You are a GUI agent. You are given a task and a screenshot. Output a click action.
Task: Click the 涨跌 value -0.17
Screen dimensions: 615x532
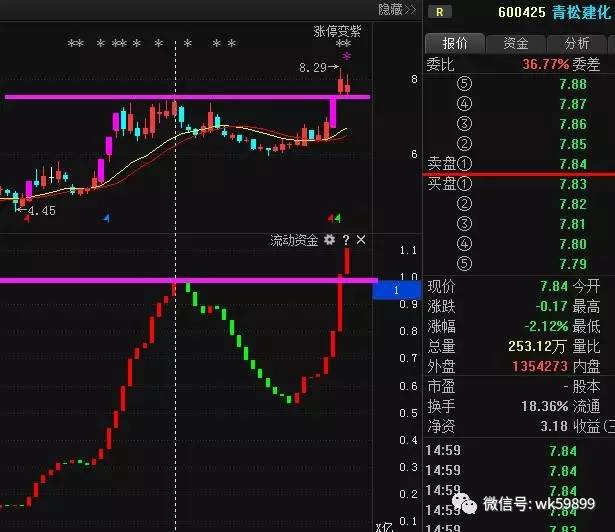coord(552,306)
